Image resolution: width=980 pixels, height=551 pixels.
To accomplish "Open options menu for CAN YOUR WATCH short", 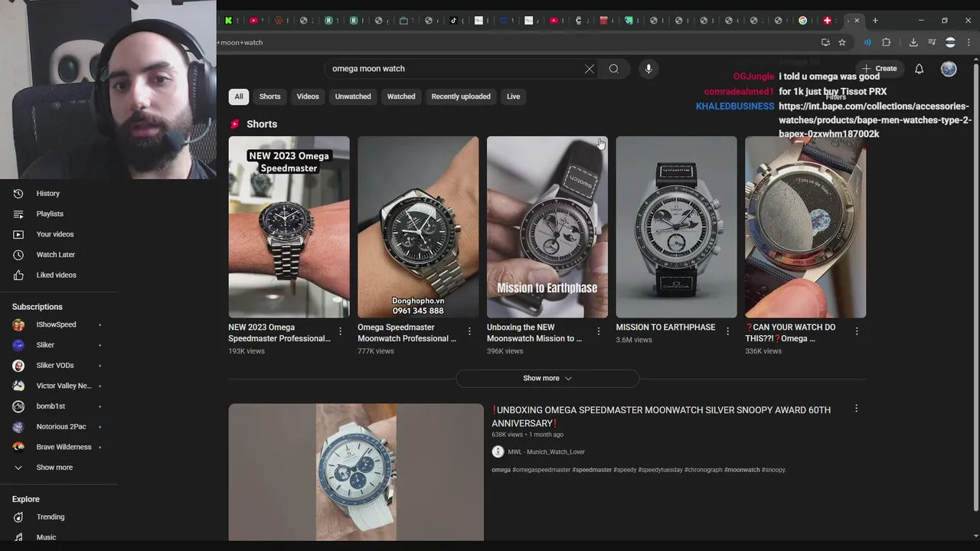I will (857, 331).
